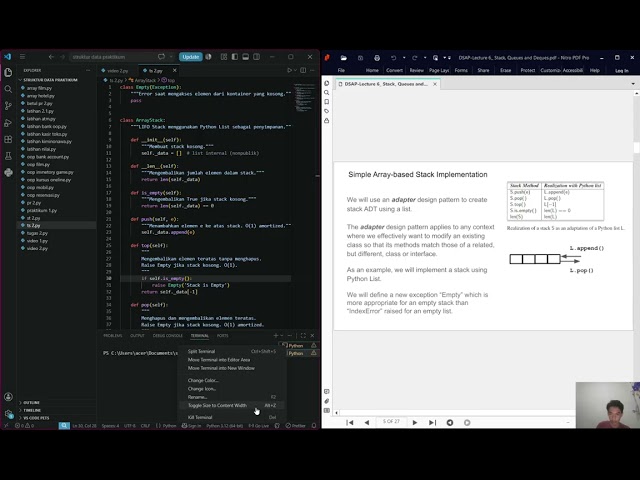Open Run and Debug view in VS Code

pos(8,122)
